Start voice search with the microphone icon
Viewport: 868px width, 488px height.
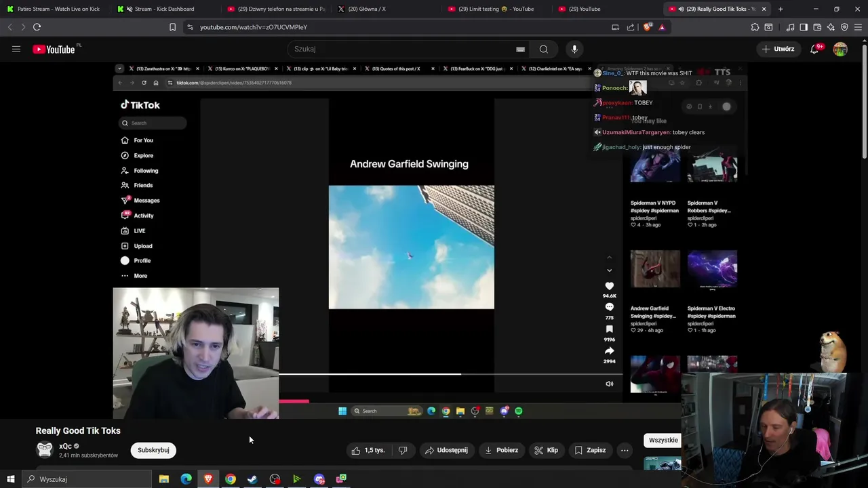click(574, 49)
